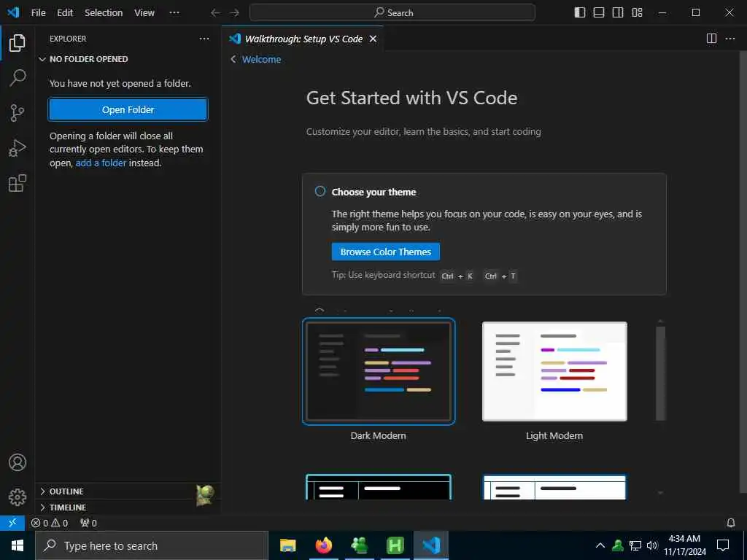Open notifications bell in status bar
This screenshot has width=747, height=560.
[731, 523]
